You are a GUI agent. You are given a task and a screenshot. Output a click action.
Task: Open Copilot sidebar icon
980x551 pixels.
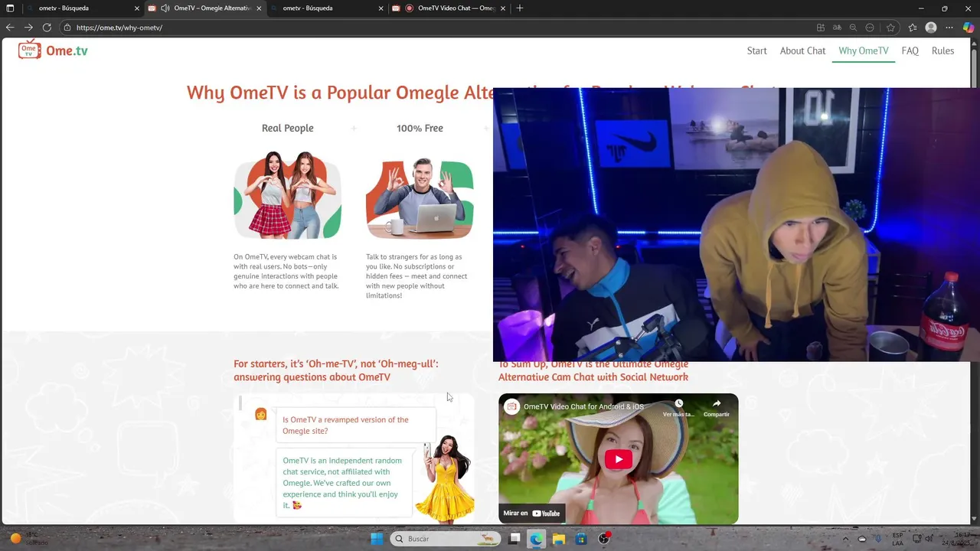pyautogui.click(x=969, y=28)
